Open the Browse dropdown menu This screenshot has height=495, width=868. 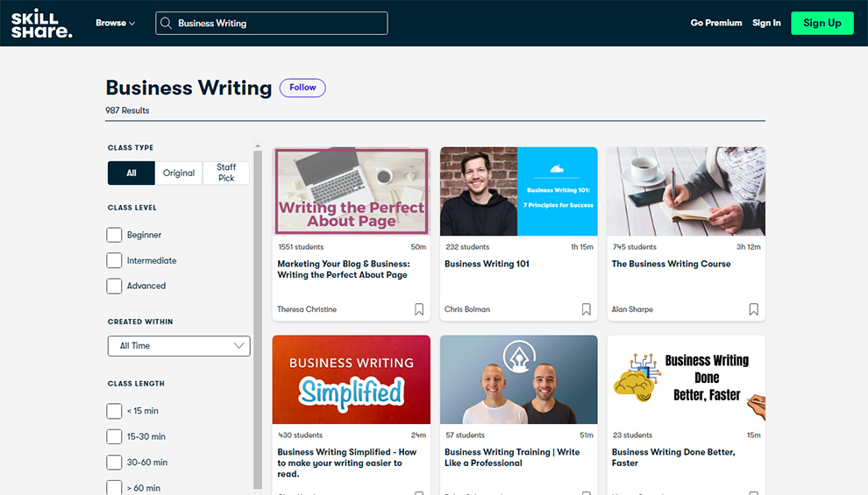(115, 24)
